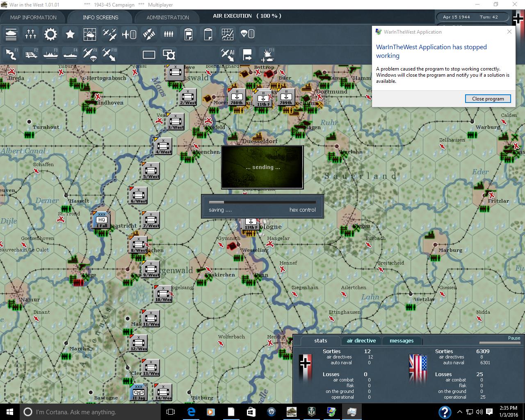
Task: Open the victory star screen
Action: coord(70,34)
